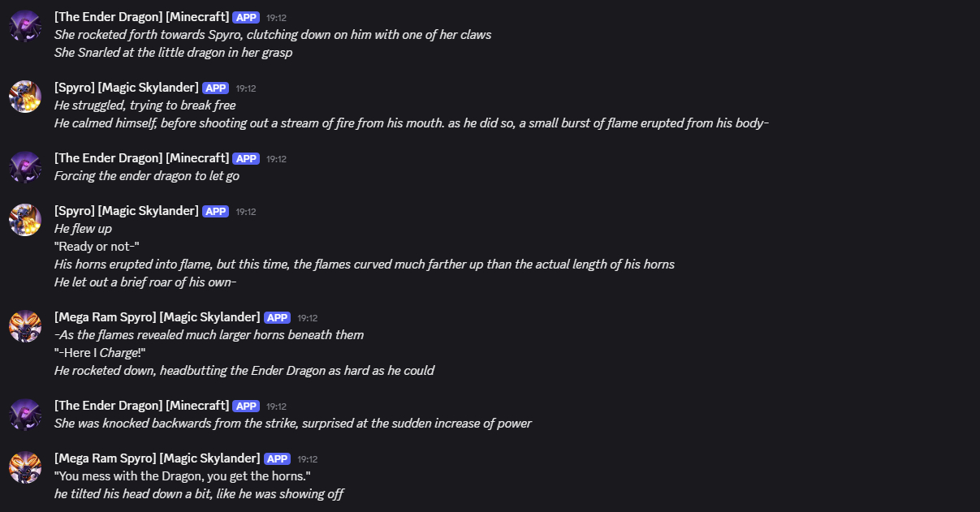The image size is (980, 512).
Task: Open Mega Ram Spyro name above "You mess with"
Action: [x=157, y=458]
